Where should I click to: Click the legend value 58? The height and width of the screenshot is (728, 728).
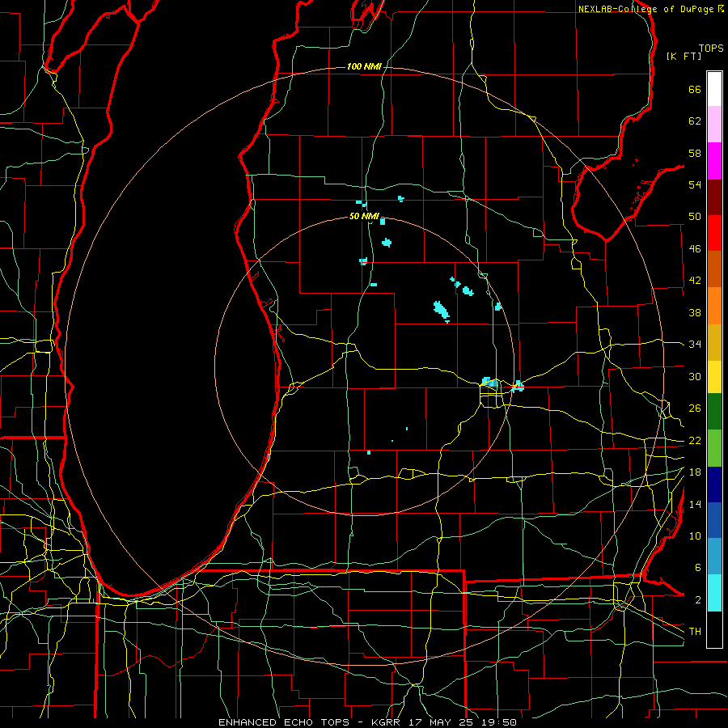(x=695, y=153)
